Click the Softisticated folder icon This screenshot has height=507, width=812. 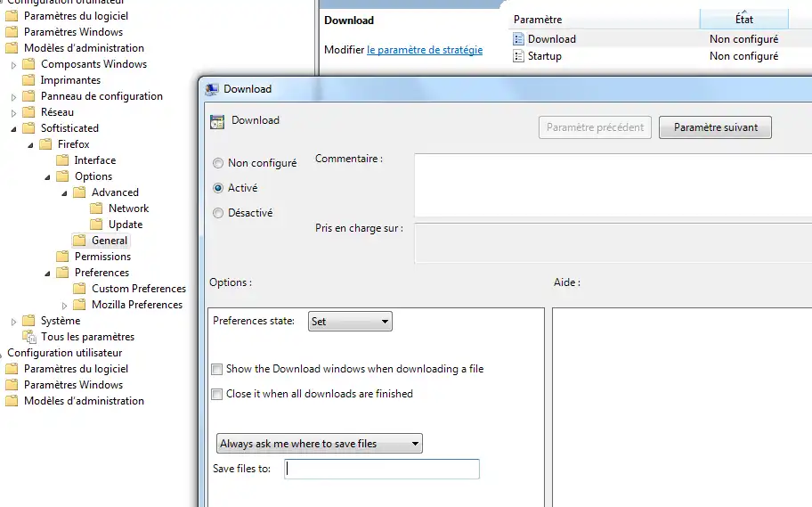[x=28, y=128]
